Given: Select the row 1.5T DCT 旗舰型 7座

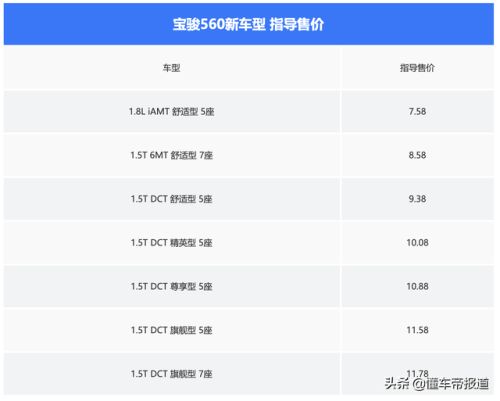Looking at the screenshot, I should [x=172, y=374].
